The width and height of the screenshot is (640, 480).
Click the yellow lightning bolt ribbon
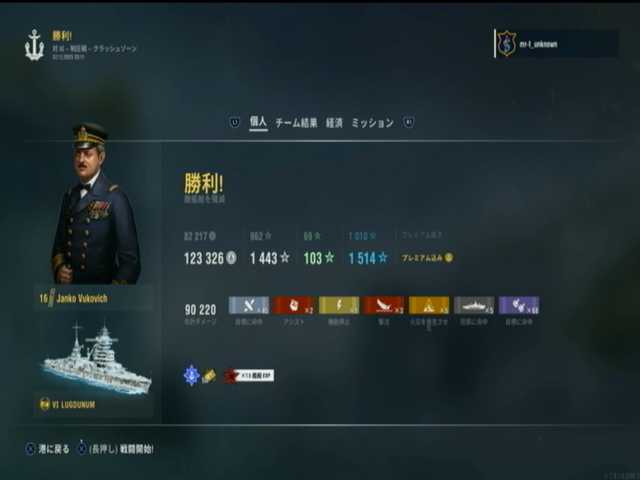pyautogui.click(x=339, y=305)
